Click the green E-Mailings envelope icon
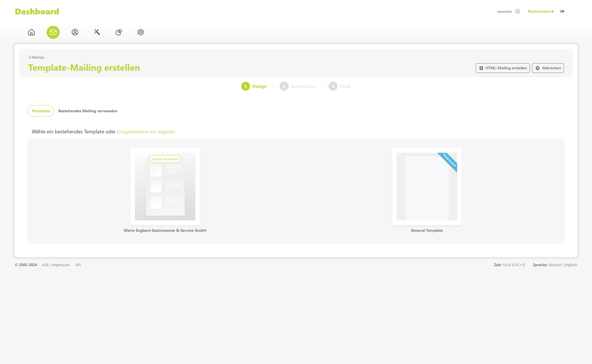Image resolution: width=592 pixels, height=364 pixels. 53,32
